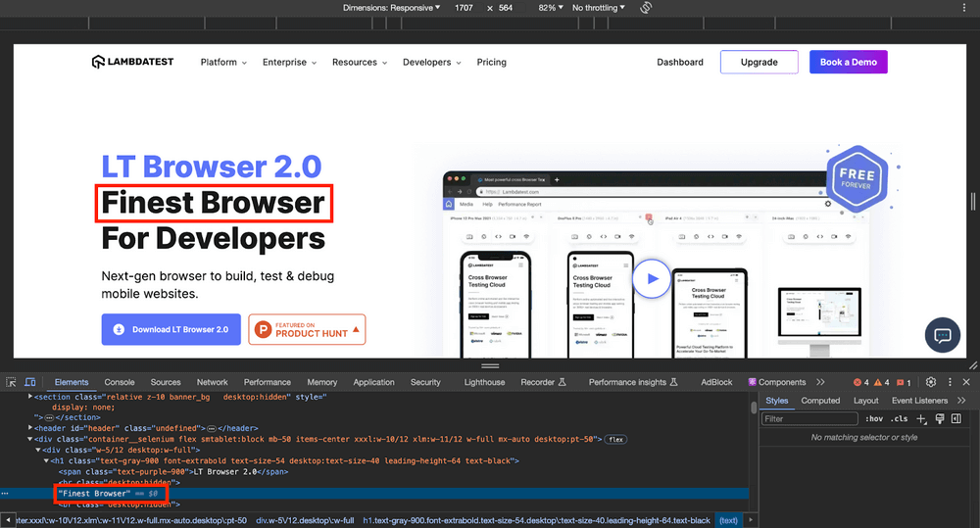Open the Dimensions: Responsive dropdown

click(391, 8)
